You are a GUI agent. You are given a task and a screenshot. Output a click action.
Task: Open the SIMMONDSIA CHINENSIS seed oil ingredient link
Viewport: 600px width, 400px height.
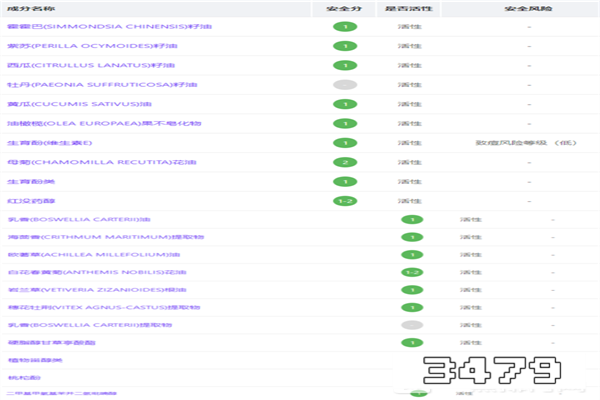pos(80,27)
